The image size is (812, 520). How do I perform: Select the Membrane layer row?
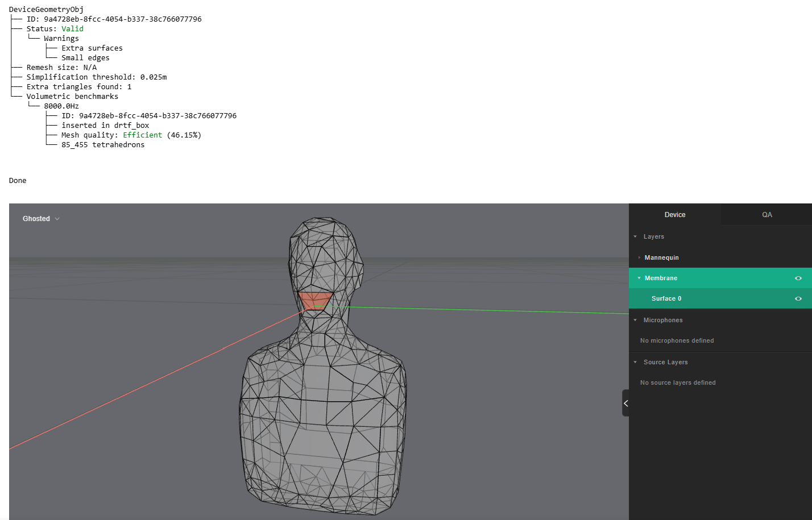720,278
